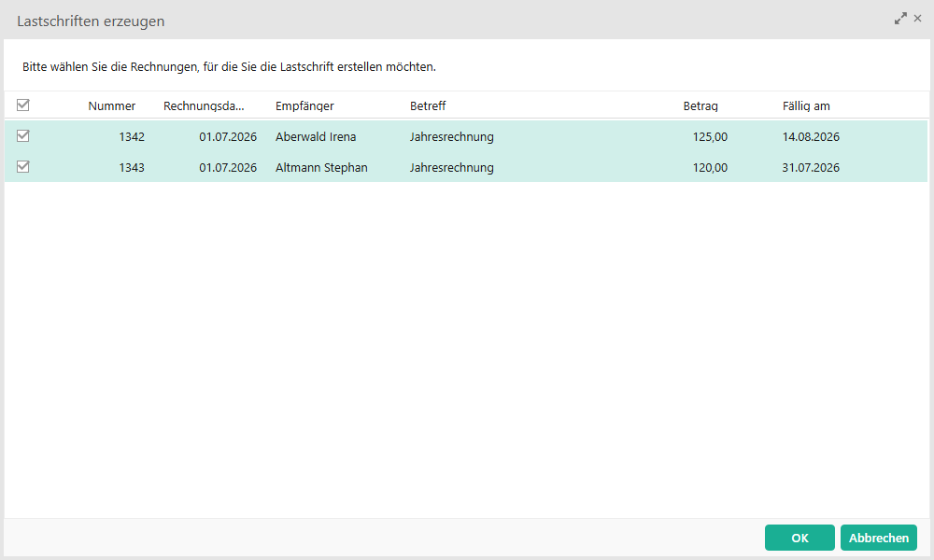The width and height of the screenshot is (934, 560).
Task: Toggle the select-all checkbox in header
Action: point(23,105)
